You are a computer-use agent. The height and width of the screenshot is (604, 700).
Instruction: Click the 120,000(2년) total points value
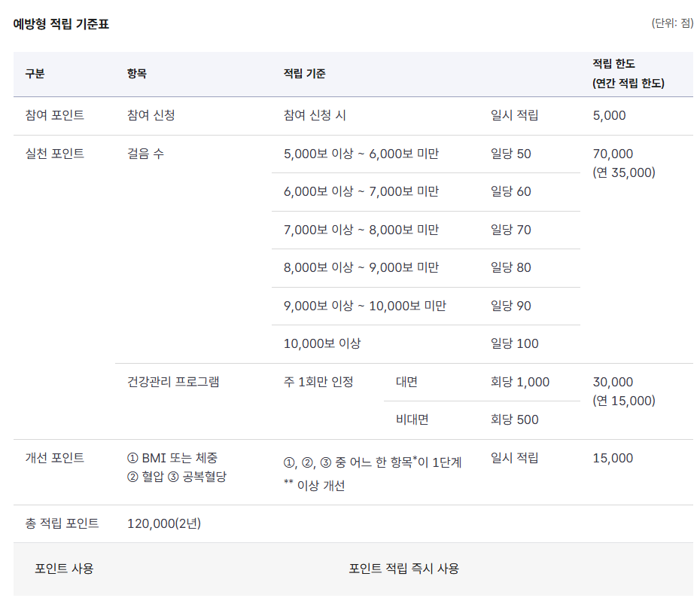(164, 523)
